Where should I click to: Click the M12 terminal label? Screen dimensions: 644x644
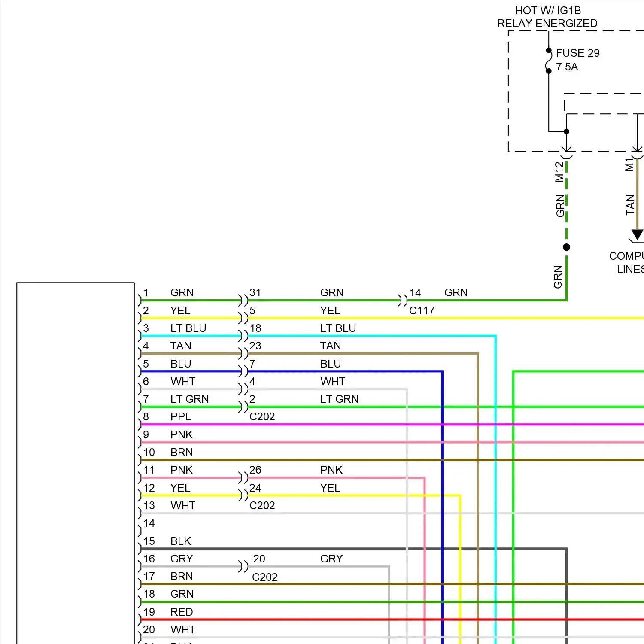click(x=559, y=172)
